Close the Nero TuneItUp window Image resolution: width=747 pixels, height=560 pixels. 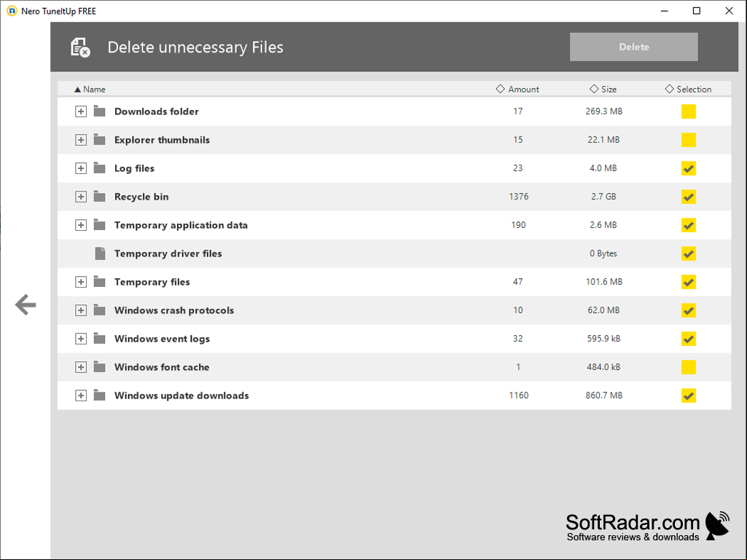point(729,10)
